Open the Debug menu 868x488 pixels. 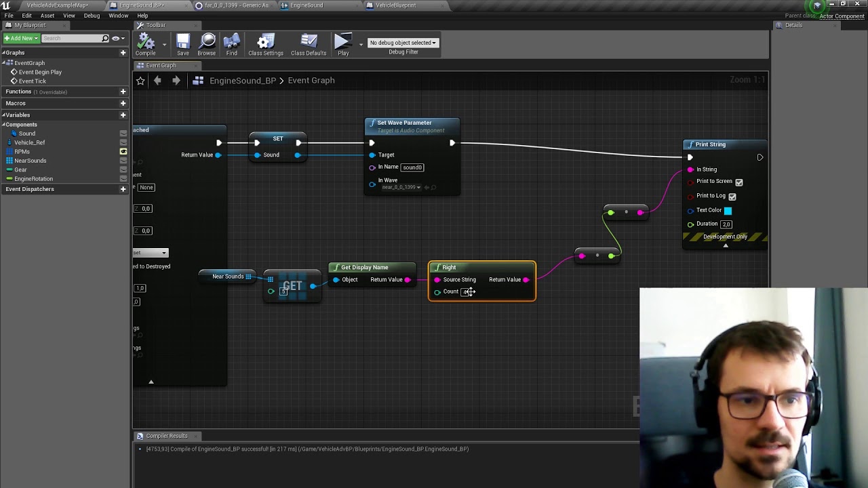[92, 16]
